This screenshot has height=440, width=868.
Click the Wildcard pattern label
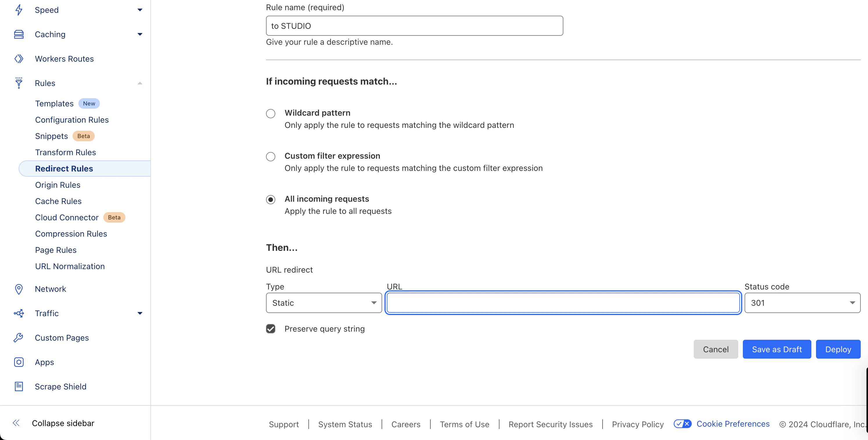(317, 112)
